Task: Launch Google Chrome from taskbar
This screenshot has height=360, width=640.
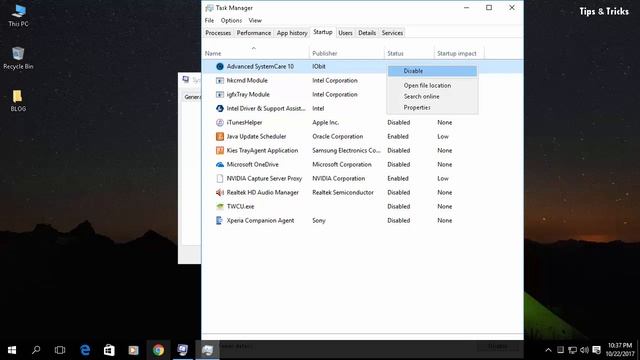Action: coord(158,350)
